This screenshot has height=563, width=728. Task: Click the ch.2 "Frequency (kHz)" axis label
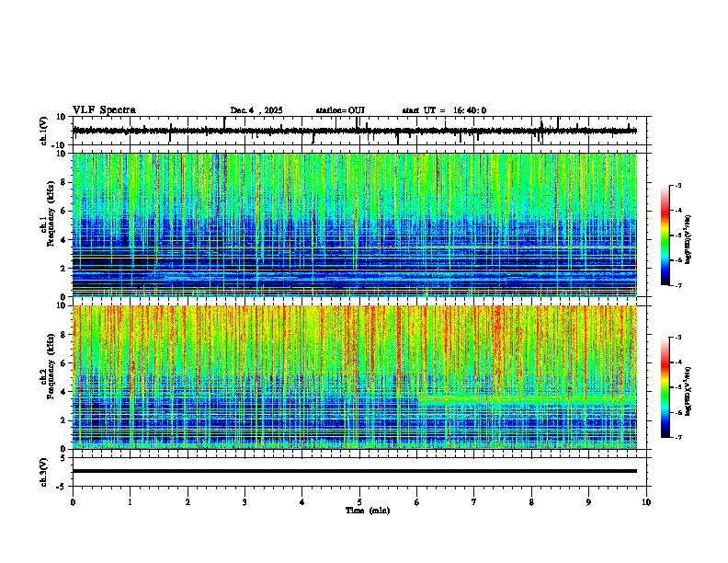(51, 366)
